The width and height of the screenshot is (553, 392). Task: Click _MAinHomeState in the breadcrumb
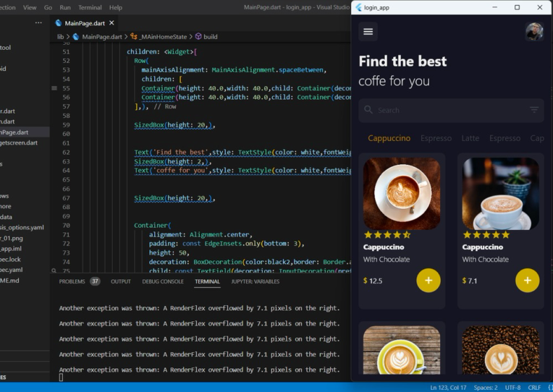click(163, 37)
